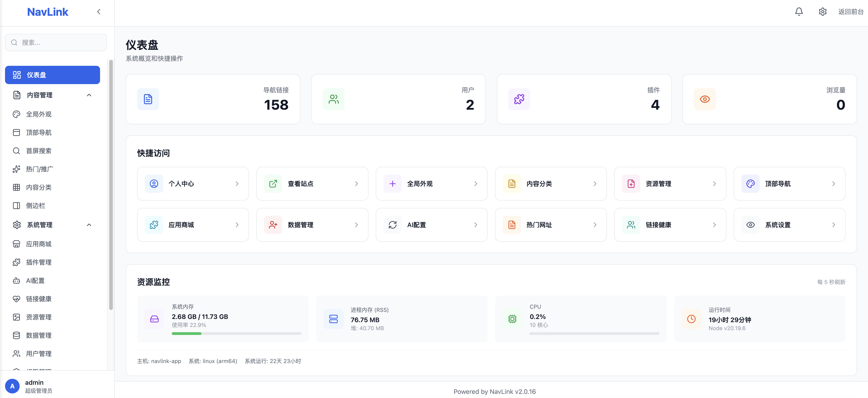Screen dimensions: 868x398
Task: Select the 插件管理 sidebar icon
Action: click(16, 262)
